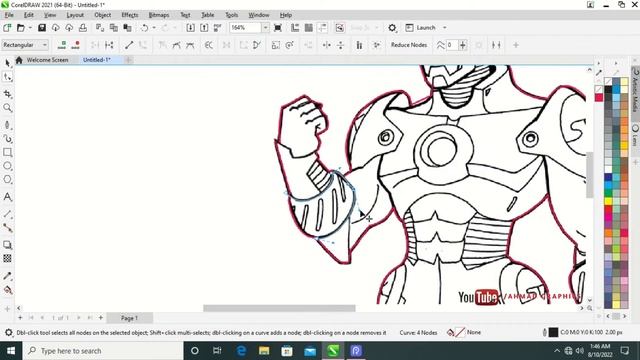
Task: Select the Rectangle tool
Action: (x=7, y=152)
